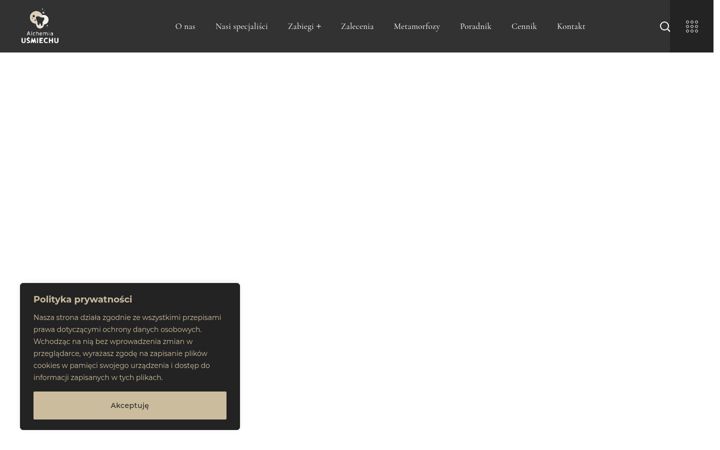Open Nasi specjaliści menu item
This screenshot has width=720, height=450.
click(x=242, y=26)
